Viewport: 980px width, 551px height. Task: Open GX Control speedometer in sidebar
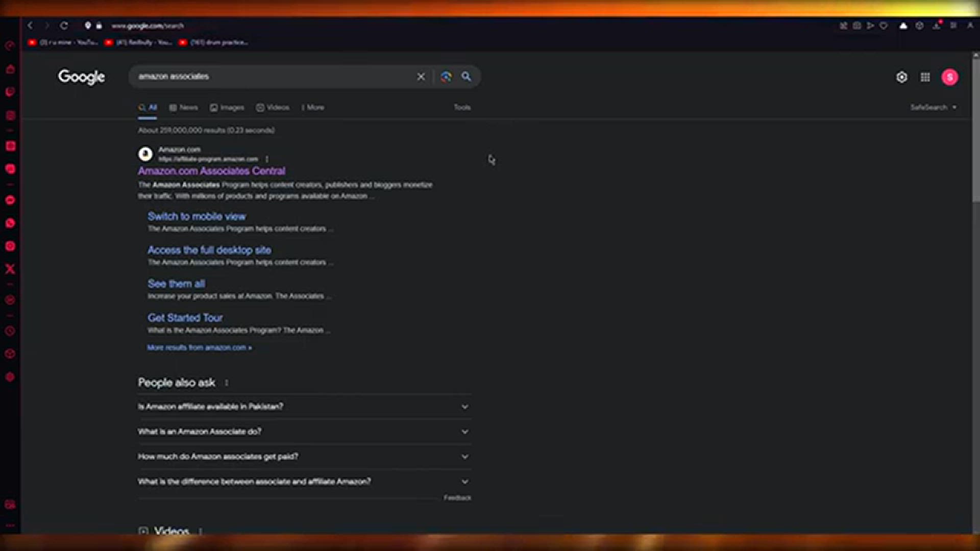(10, 46)
